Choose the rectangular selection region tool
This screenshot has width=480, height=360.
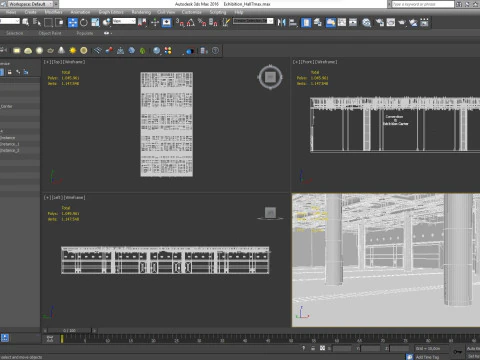point(48,22)
